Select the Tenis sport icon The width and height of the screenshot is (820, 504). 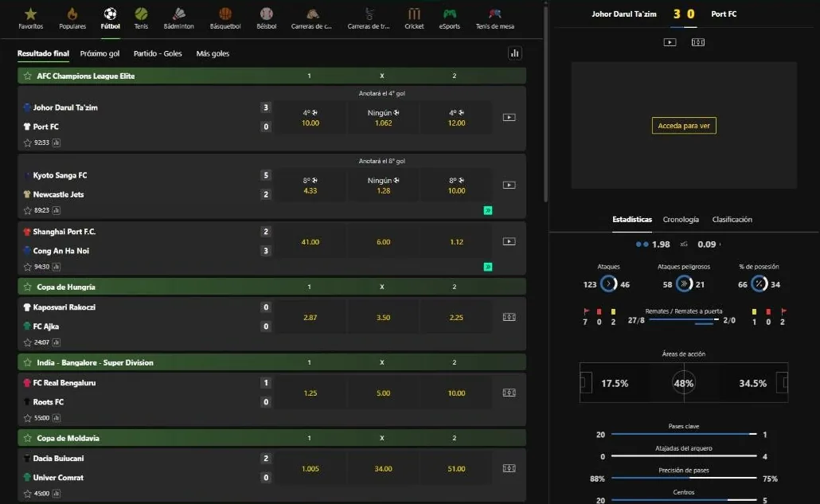tap(141, 18)
